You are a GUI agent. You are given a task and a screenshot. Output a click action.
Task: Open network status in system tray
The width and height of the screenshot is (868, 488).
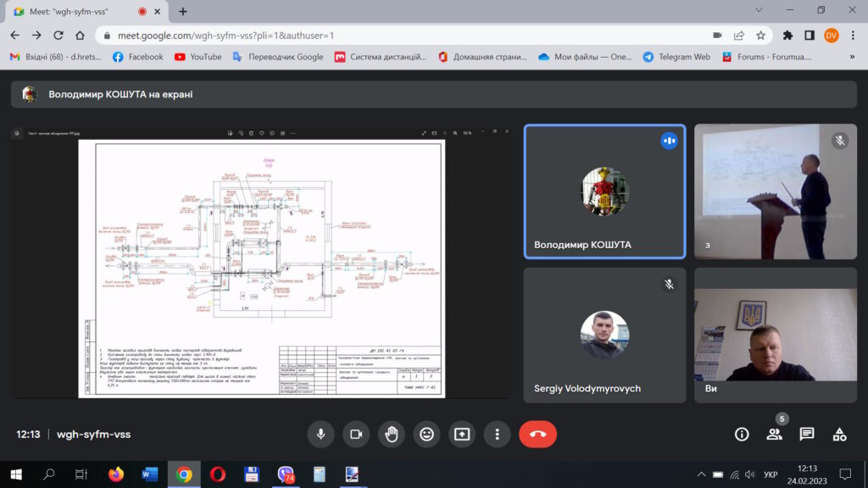(x=735, y=474)
